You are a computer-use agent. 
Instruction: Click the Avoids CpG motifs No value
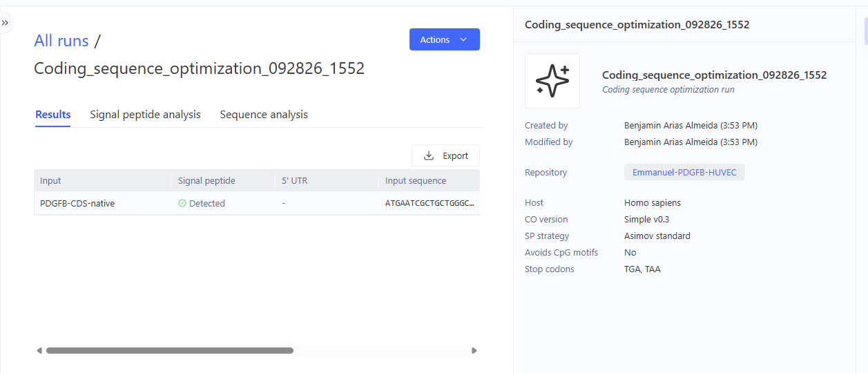point(630,253)
